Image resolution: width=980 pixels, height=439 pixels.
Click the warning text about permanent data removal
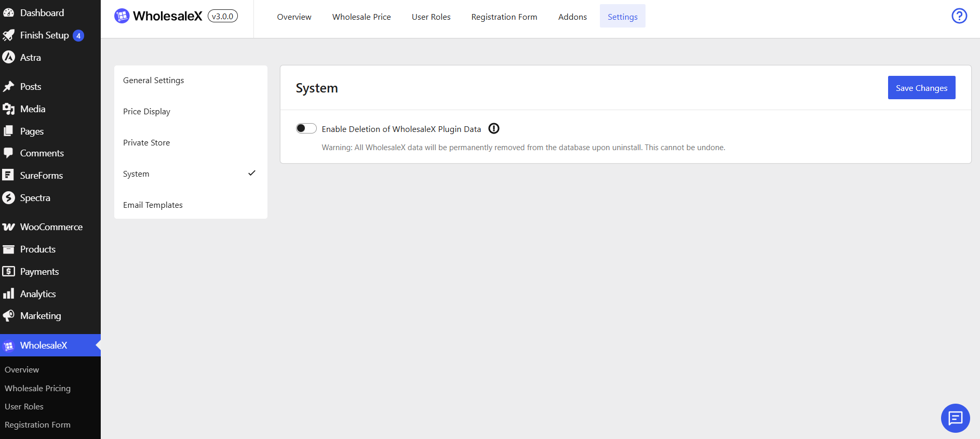pyautogui.click(x=523, y=148)
